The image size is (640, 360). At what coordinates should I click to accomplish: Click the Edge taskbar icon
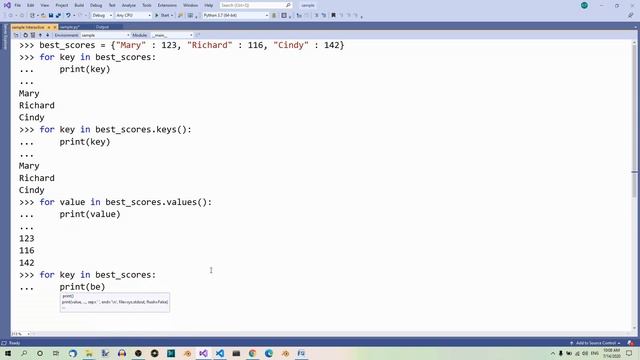pos(269,353)
